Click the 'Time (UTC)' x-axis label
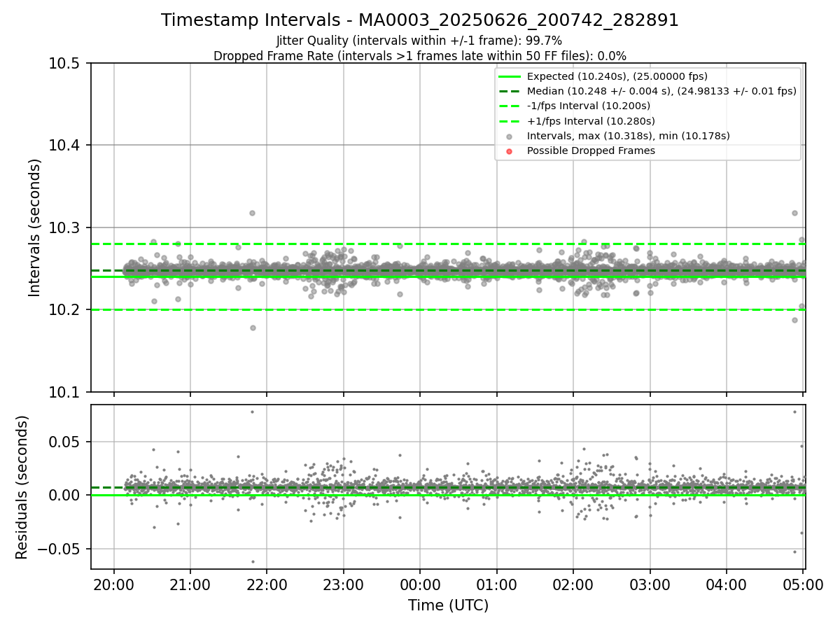The height and width of the screenshot is (630, 840). [448, 605]
